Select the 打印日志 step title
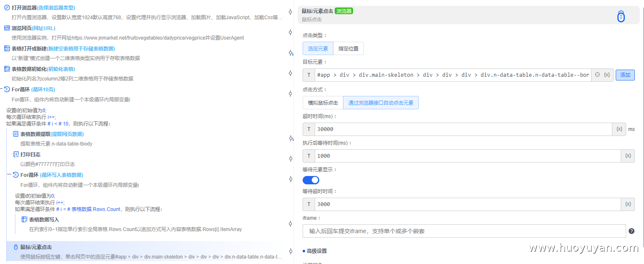Image resolution: width=644 pixels, height=264 pixels. point(30,154)
